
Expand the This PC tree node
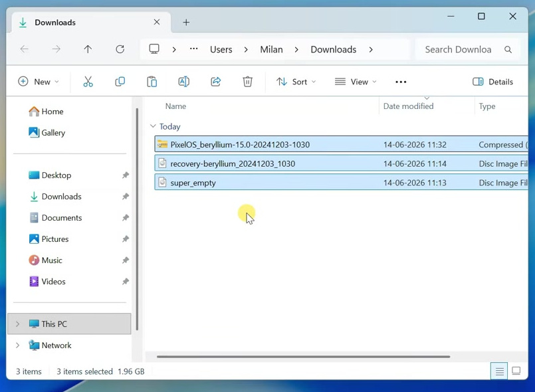[x=17, y=324]
